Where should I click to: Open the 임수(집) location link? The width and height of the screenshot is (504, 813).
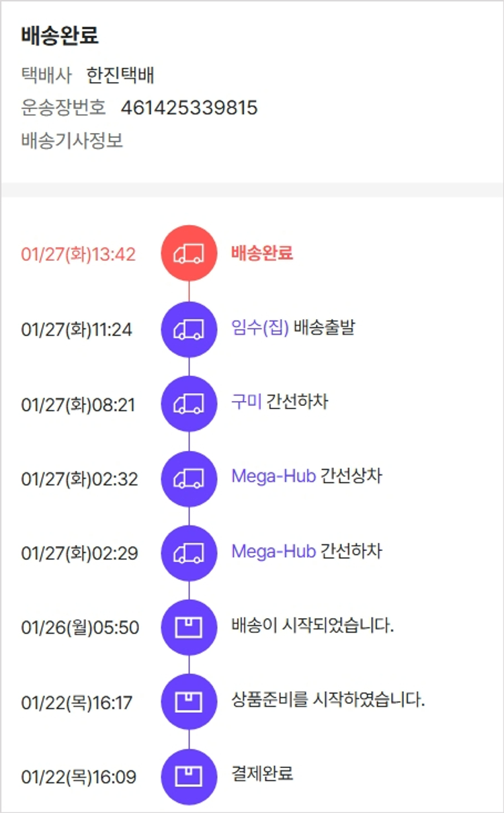(259, 328)
